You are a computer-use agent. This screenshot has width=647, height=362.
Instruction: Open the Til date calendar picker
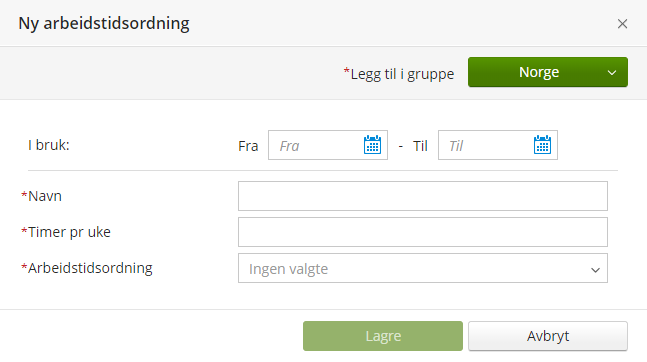pyautogui.click(x=542, y=145)
